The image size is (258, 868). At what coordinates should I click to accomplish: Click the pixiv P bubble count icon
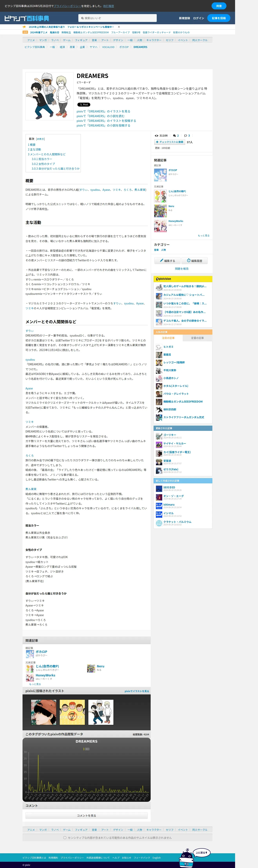pyautogui.click(x=185, y=135)
